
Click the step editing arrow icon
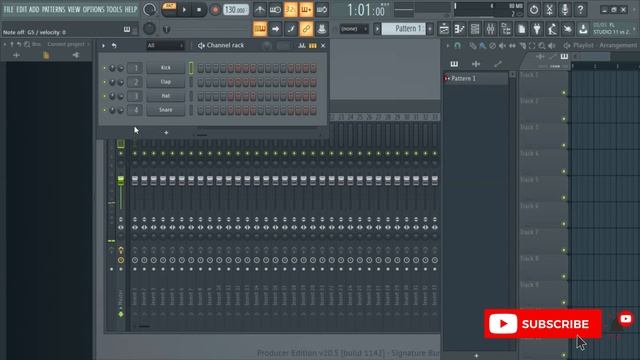point(275,29)
